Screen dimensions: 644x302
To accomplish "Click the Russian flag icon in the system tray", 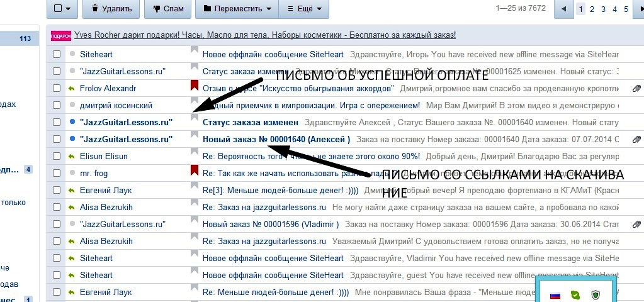I will pos(555,294).
